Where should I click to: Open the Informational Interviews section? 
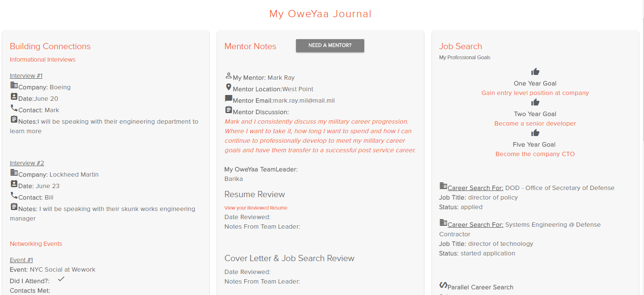pos(42,59)
